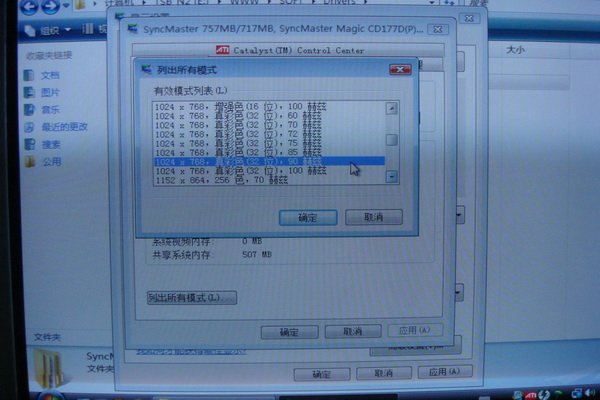
Task: Close the 列出所有模式 dialog
Action: pyautogui.click(x=400, y=69)
